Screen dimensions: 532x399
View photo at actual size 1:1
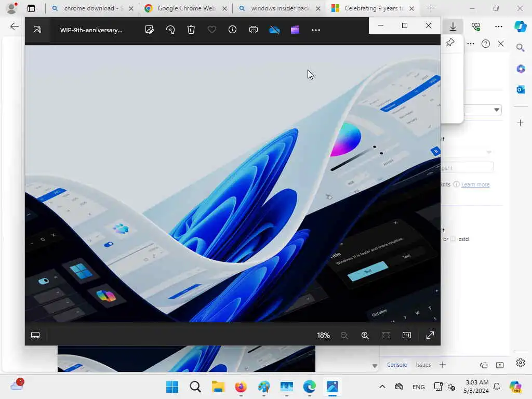click(x=406, y=335)
